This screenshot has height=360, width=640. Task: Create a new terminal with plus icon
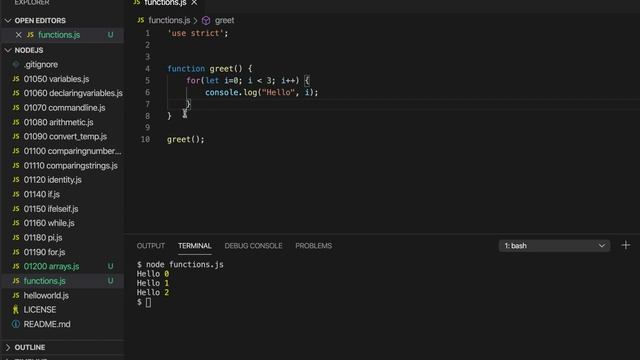[625, 245]
